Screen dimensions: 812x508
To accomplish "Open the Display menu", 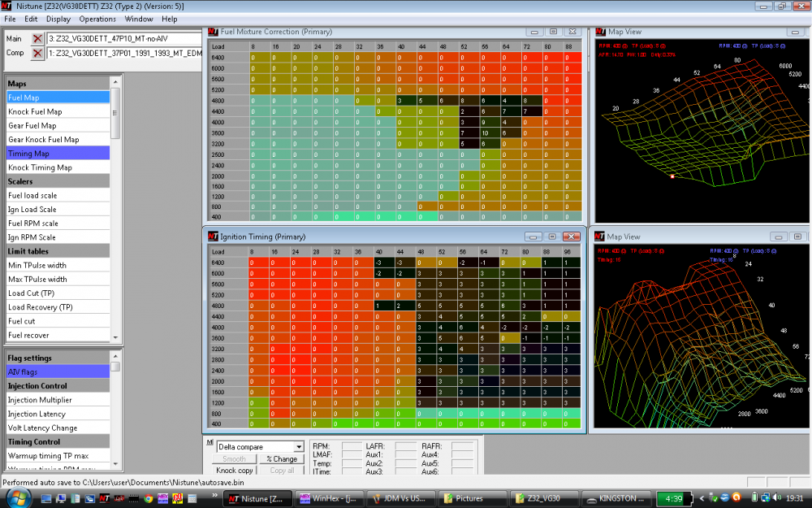I will point(58,19).
